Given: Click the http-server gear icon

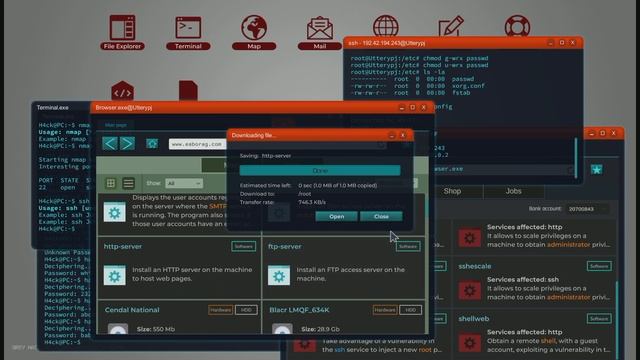Looking at the screenshot, I should click(115, 276).
